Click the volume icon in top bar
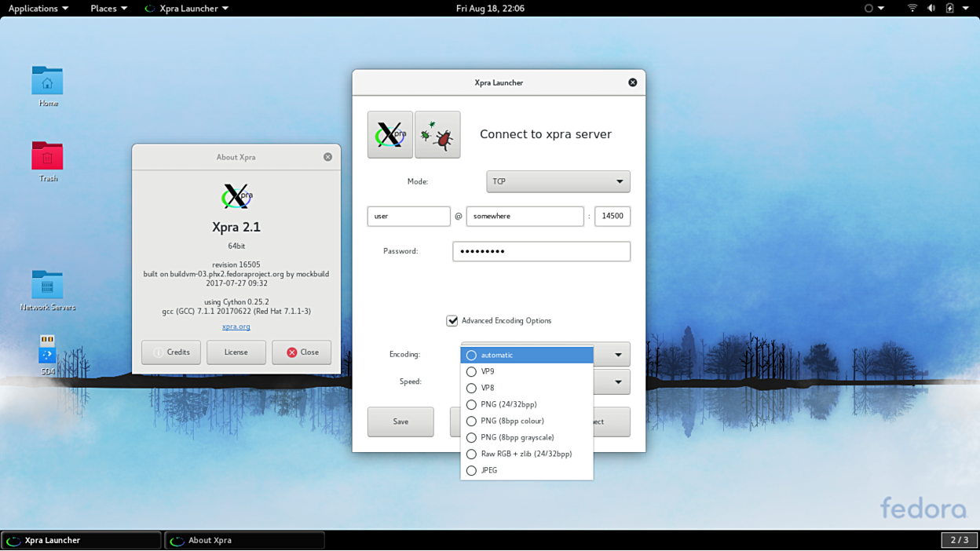Image resolution: width=980 pixels, height=551 pixels. [931, 9]
